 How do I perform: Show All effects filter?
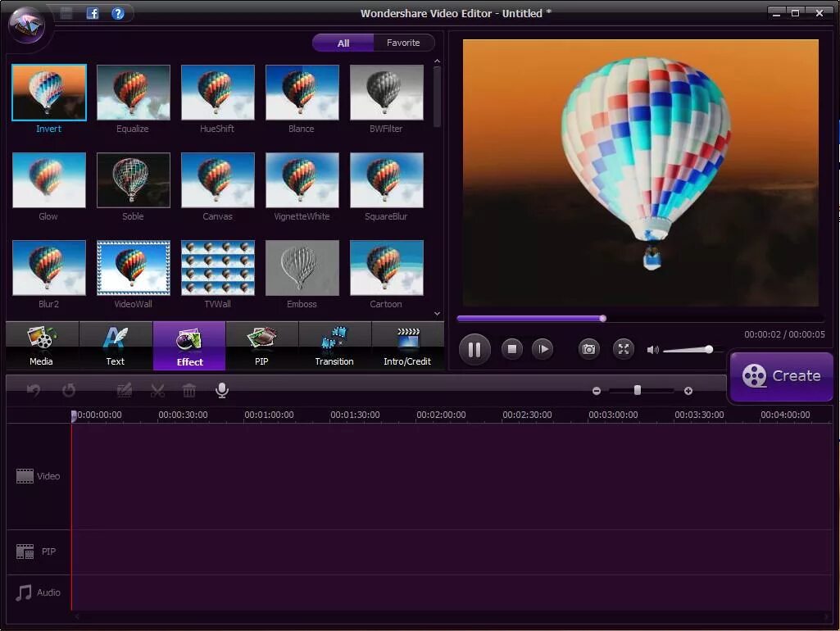coord(343,43)
